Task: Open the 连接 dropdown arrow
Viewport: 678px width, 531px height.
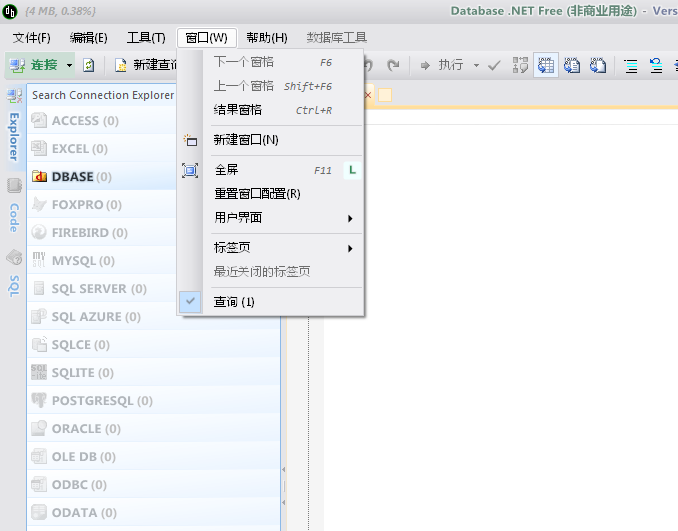Action: pyautogui.click(x=69, y=66)
